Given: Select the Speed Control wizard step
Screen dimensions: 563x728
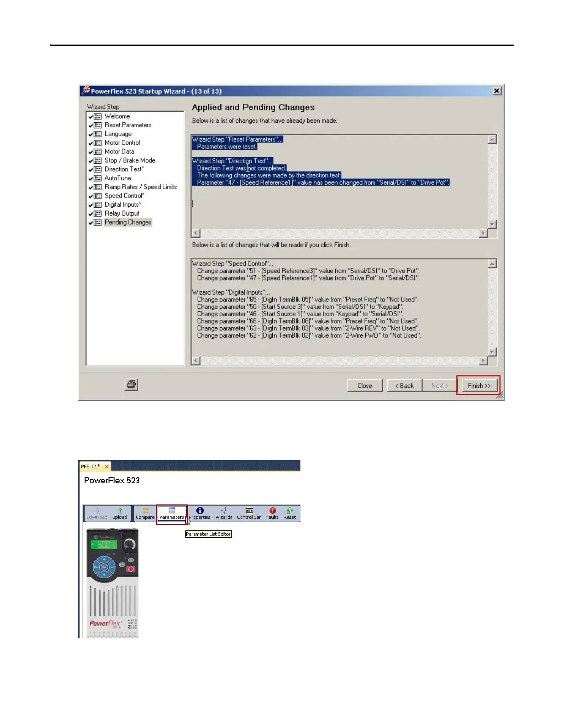Looking at the screenshot, I should pyautogui.click(x=124, y=196).
